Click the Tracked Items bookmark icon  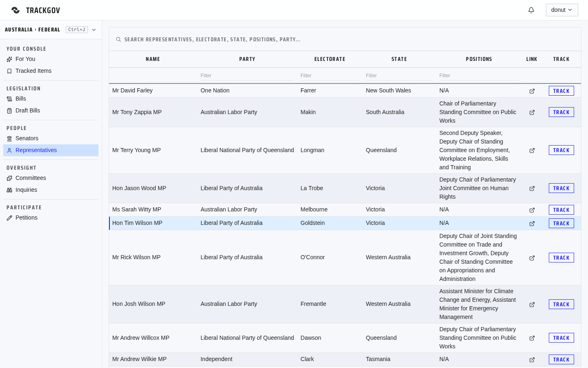click(9, 71)
